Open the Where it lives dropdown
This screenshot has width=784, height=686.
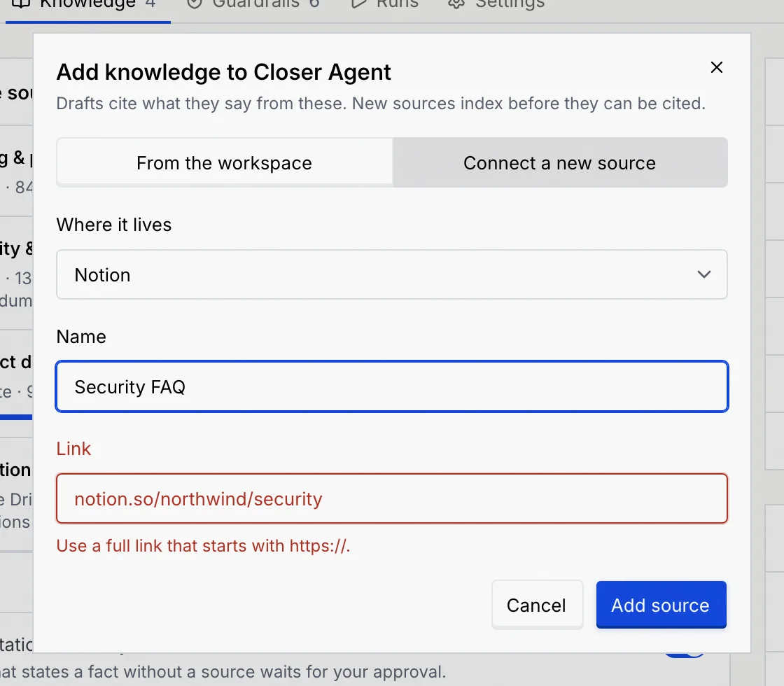(392, 274)
